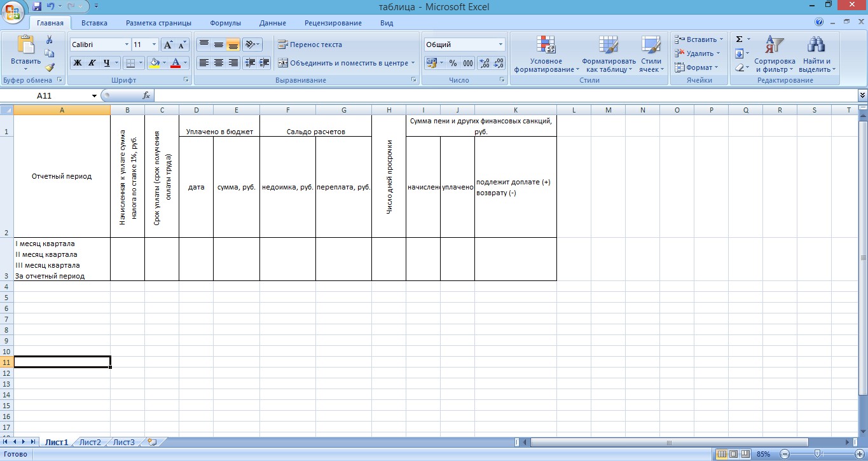Increase decimal places
The image size is (868, 461).
[485, 63]
